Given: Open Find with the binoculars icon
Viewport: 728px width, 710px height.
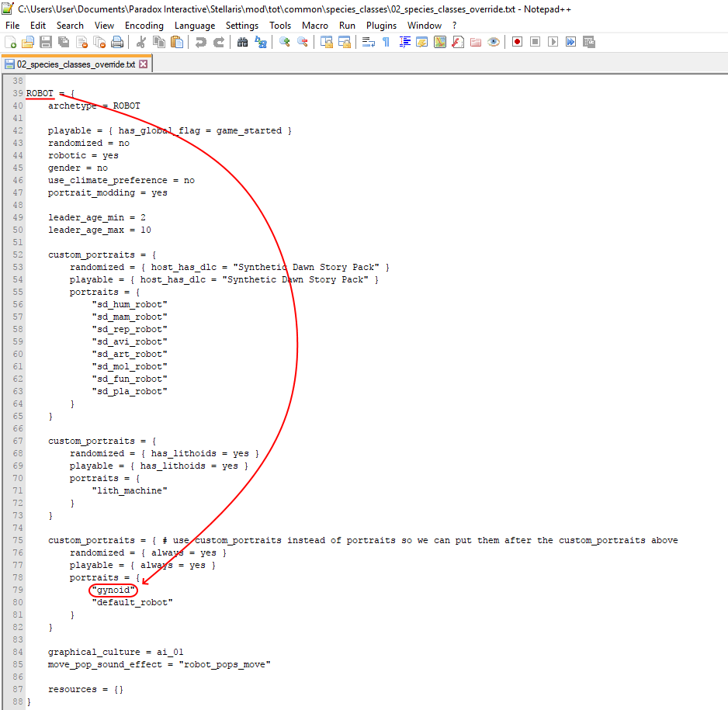Looking at the screenshot, I should pos(242,42).
